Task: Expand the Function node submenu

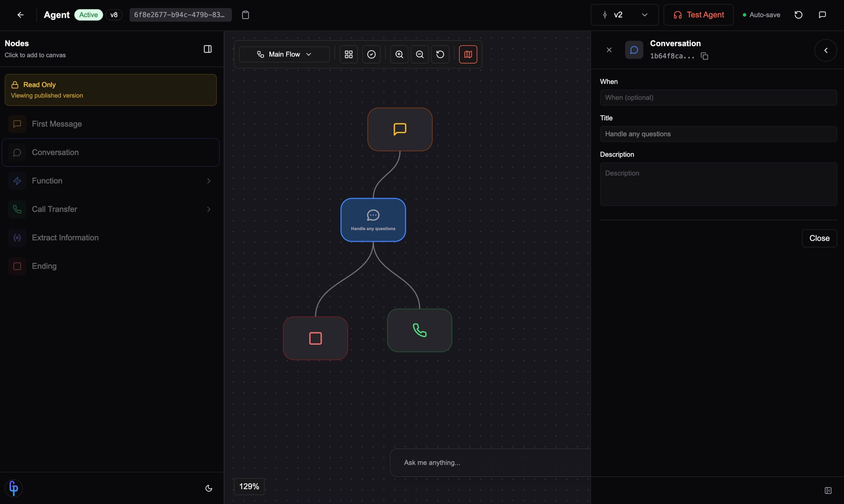Action: click(x=209, y=181)
